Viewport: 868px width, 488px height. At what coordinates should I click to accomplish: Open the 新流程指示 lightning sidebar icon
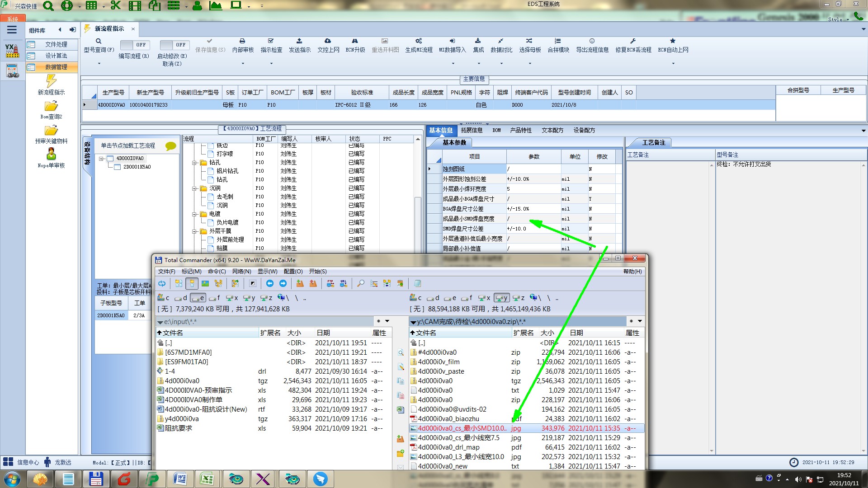(51, 81)
